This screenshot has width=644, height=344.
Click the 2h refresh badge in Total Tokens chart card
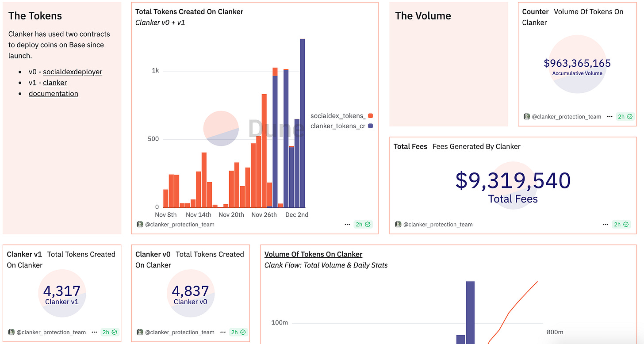coord(363,225)
